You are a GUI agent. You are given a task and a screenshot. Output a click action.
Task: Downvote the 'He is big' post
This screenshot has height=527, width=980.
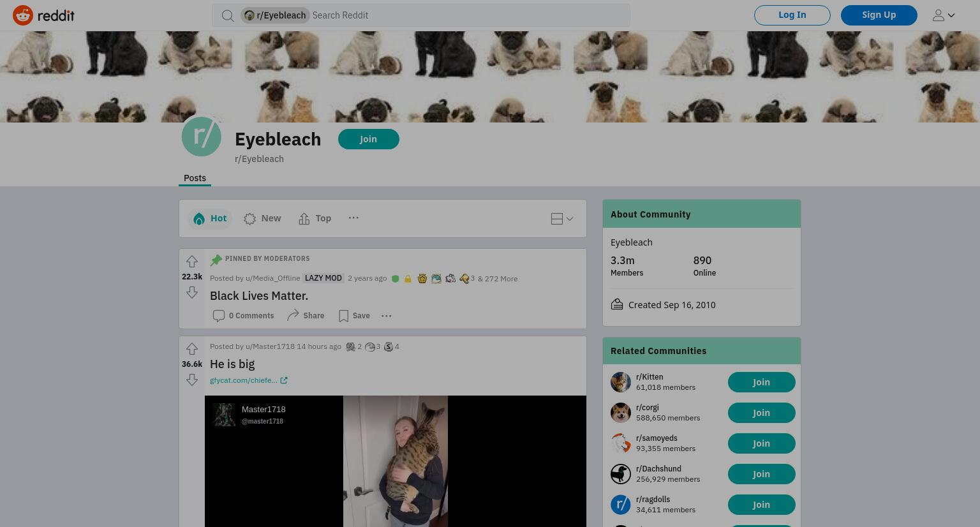click(192, 380)
